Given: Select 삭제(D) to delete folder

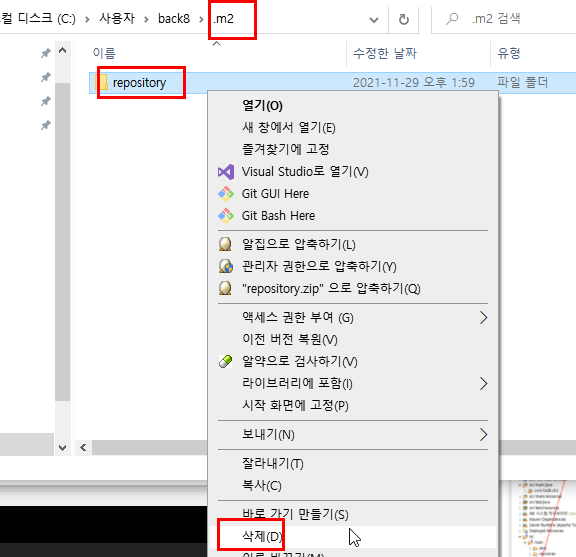Looking at the screenshot, I should (353, 536).
